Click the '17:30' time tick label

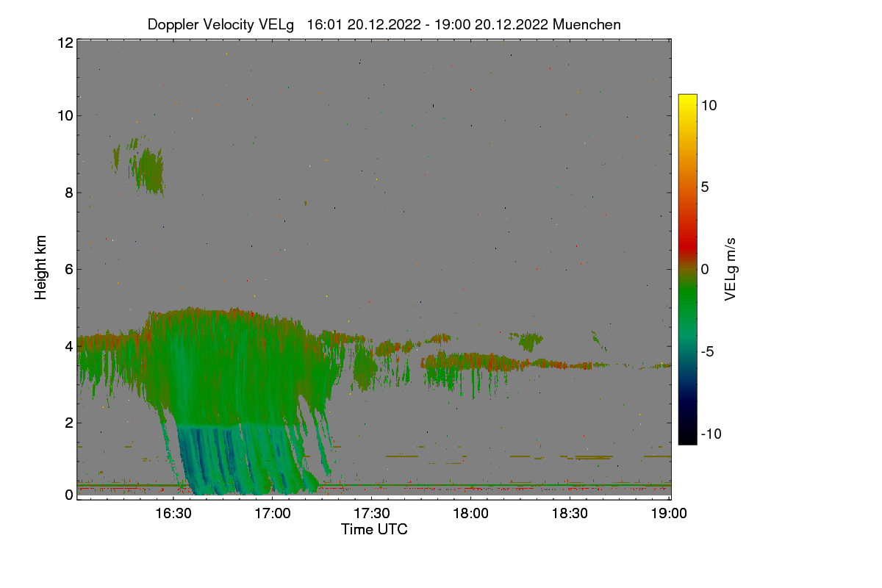pyautogui.click(x=372, y=514)
